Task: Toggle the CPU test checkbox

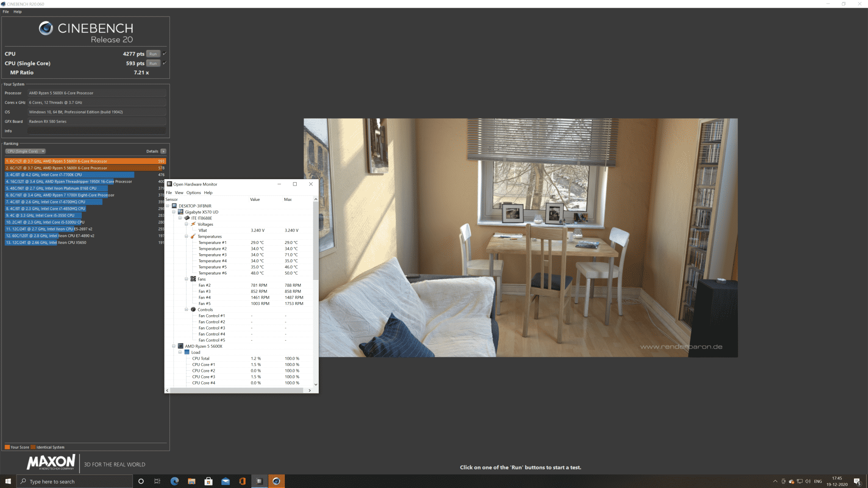Action: coord(164,53)
